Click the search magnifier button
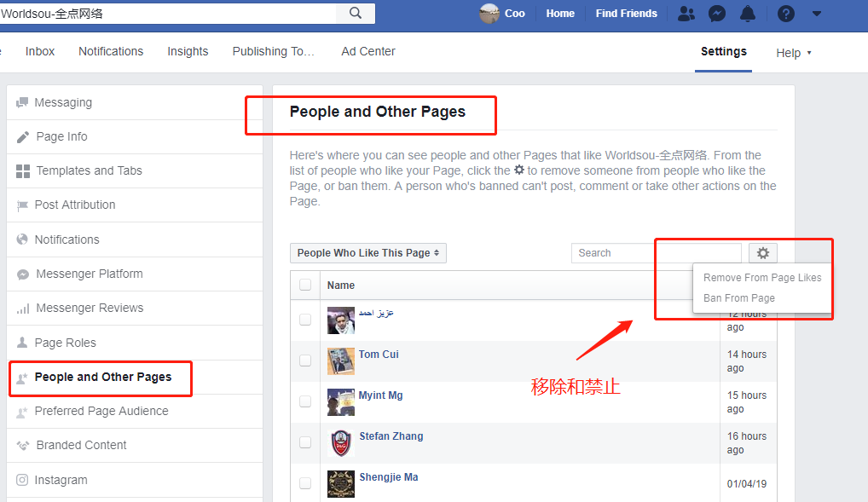Viewport: 868px width, 502px height. (356, 14)
